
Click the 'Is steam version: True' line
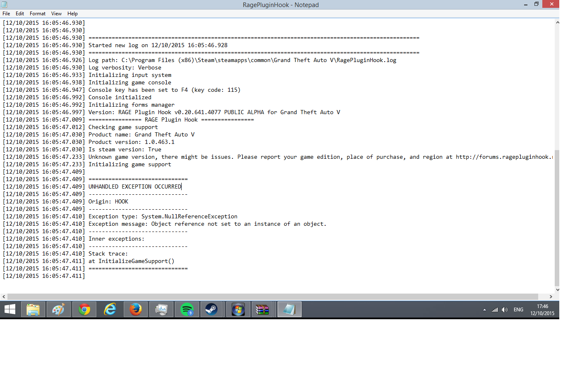[x=125, y=150]
